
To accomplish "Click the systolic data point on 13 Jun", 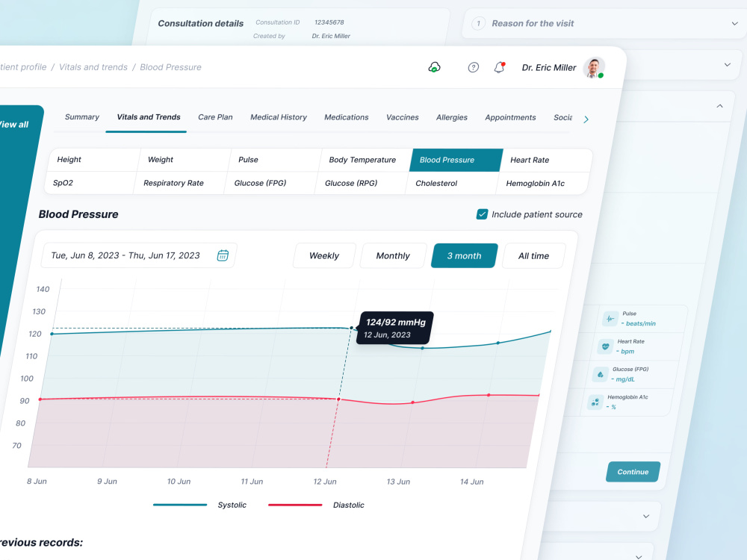I will tap(422, 348).
